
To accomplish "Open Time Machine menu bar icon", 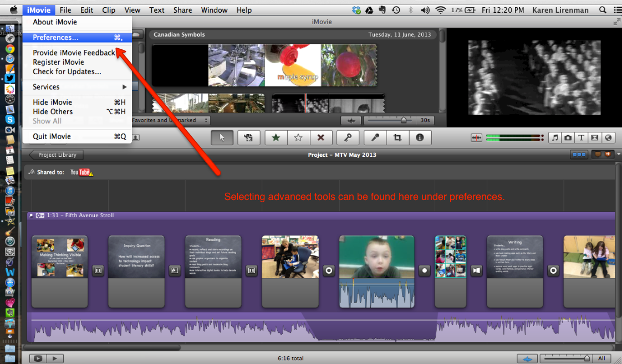I will point(396,10).
